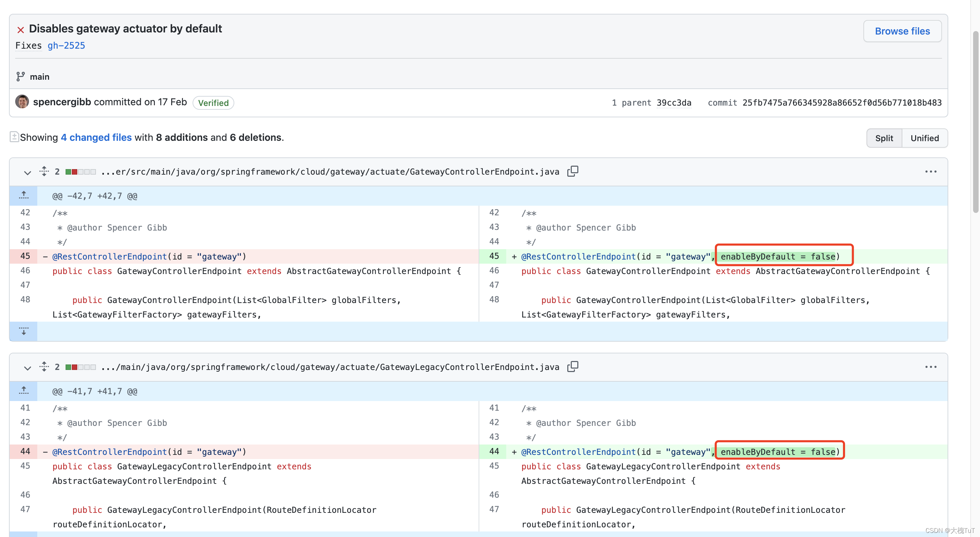Click the Unified view toggle
Screen dimensions: 980x537
925,138
